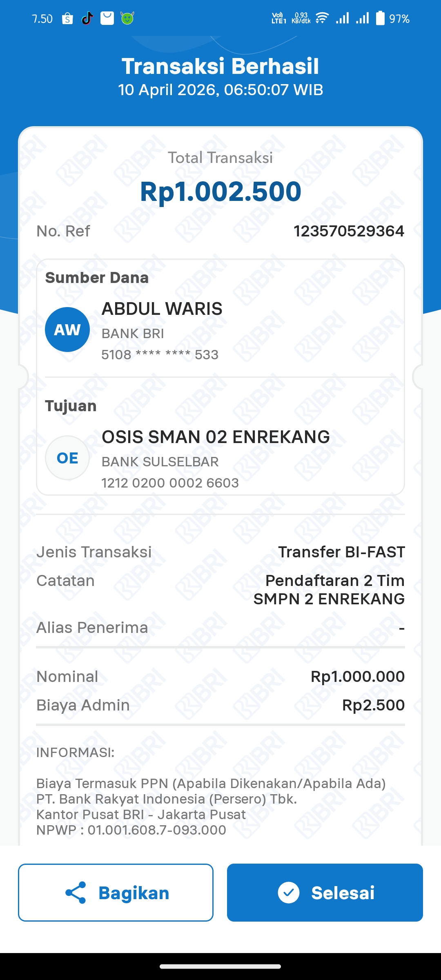Tap the Rp2.500 admin fee value

(373, 705)
